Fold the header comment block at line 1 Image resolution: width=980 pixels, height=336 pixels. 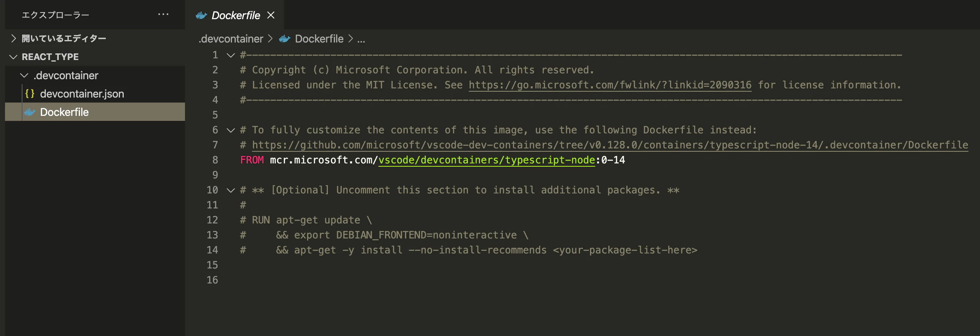pyautogui.click(x=230, y=55)
